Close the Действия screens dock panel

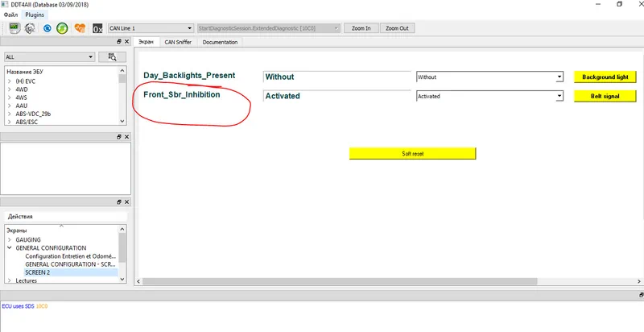[x=126, y=201]
